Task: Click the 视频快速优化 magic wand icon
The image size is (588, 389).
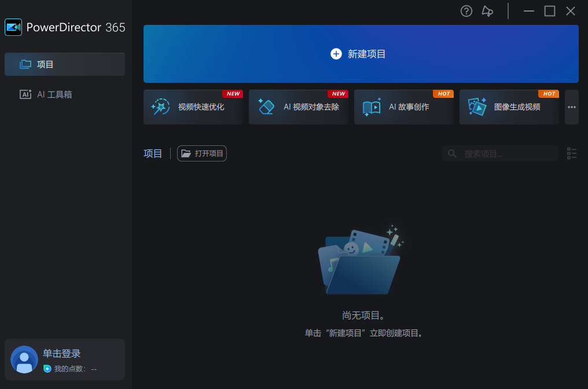Action: 160,107
